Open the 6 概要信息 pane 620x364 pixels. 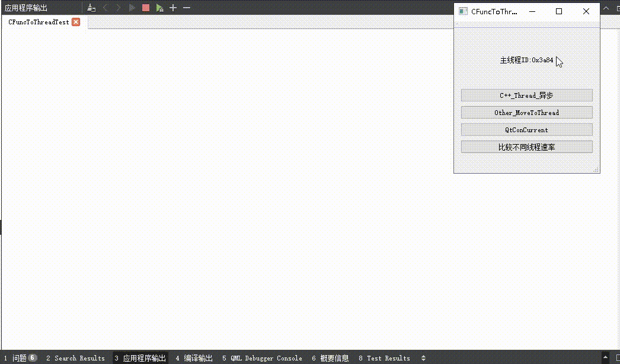330,358
